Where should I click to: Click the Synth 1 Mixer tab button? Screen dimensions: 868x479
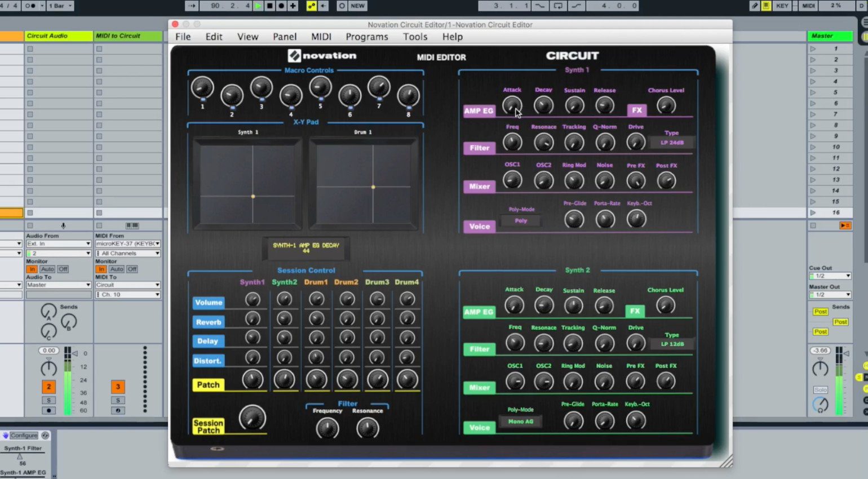tap(480, 187)
